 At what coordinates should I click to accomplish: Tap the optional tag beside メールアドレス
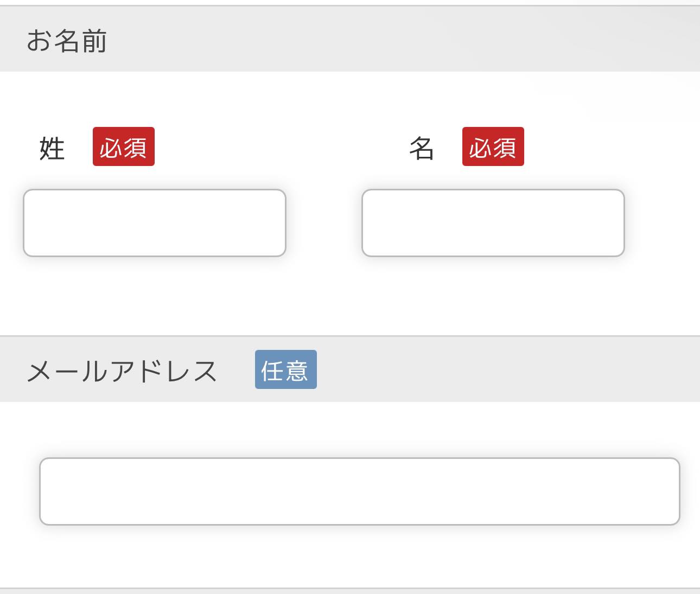pyautogui.click(x=286, y=369)
